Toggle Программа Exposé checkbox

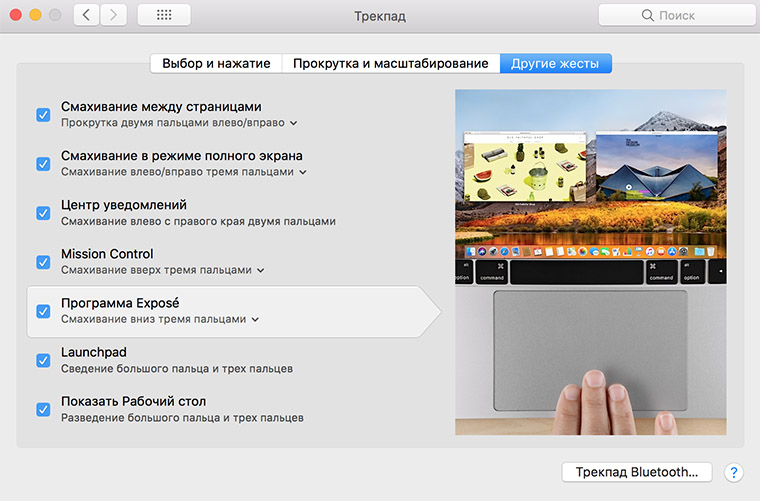click(43, 311)
